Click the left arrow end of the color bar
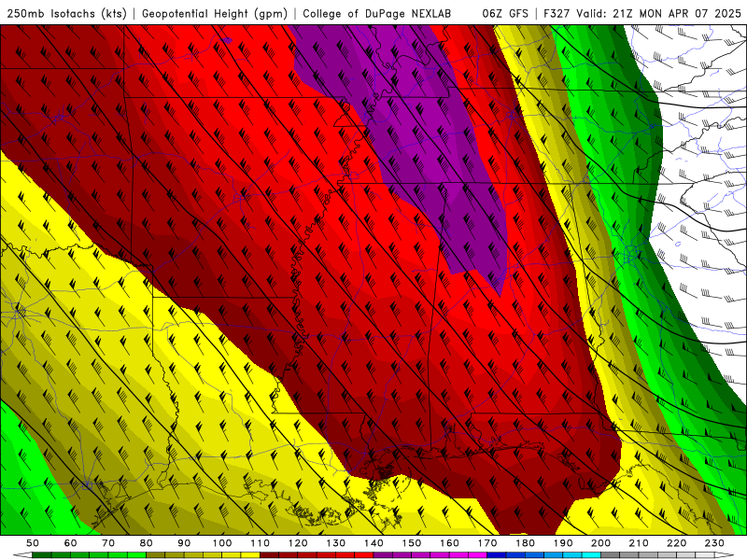The height and width of the screenshot is (560, 747). click(22, 555)
